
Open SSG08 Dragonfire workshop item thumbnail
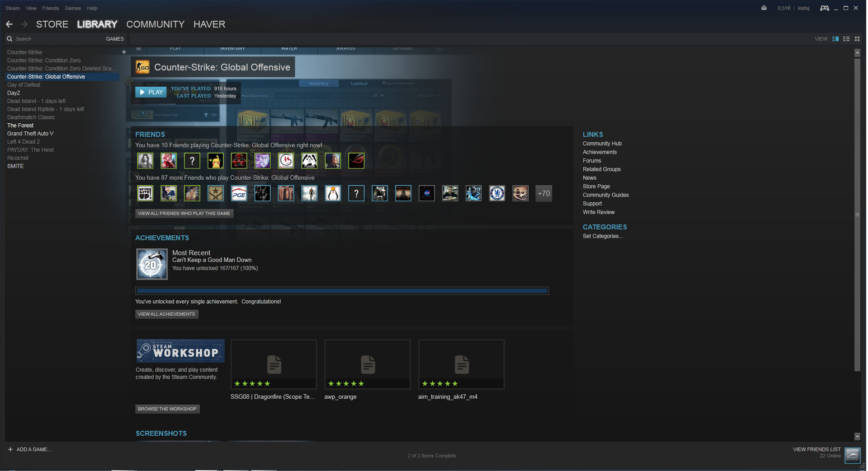point(274,364)
